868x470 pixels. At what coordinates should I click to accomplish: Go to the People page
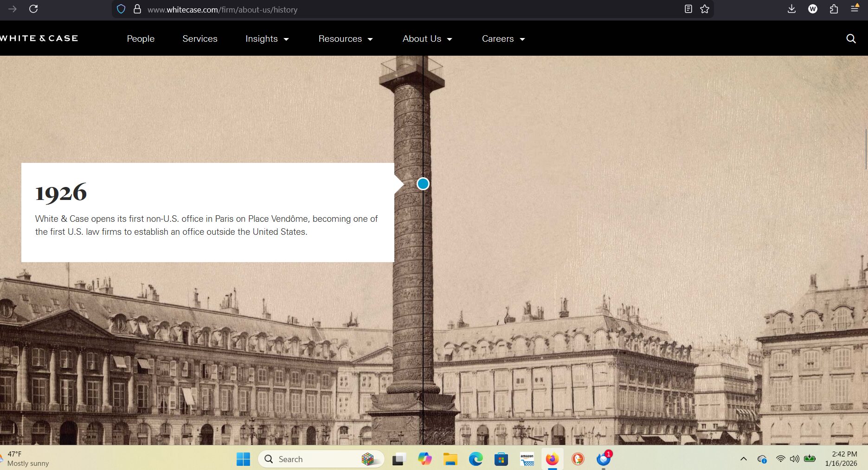(141, 39)
